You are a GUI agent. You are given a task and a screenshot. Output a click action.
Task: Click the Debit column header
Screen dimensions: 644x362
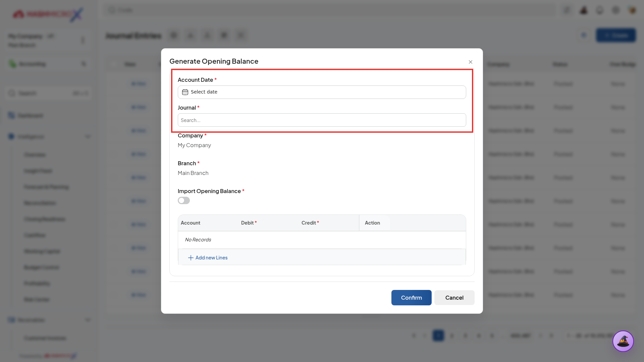[x=249, y=223]
